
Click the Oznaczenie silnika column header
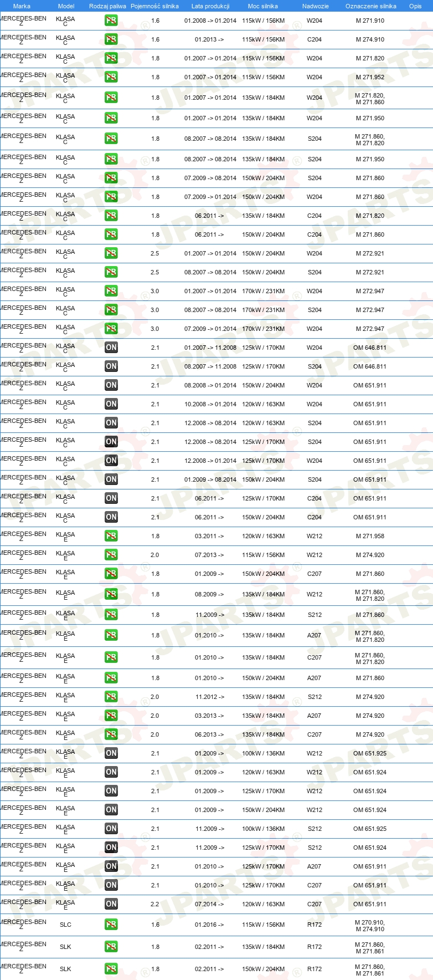point(370,6)
